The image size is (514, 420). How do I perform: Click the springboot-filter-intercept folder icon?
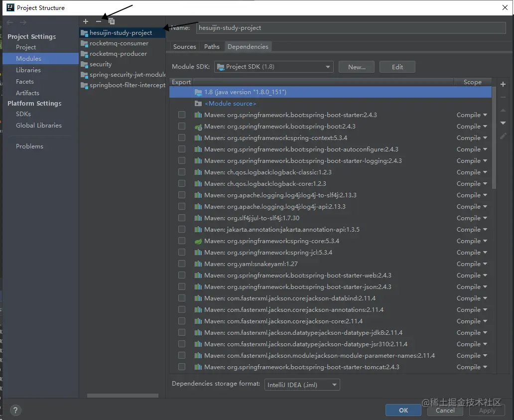pos(84,86)
